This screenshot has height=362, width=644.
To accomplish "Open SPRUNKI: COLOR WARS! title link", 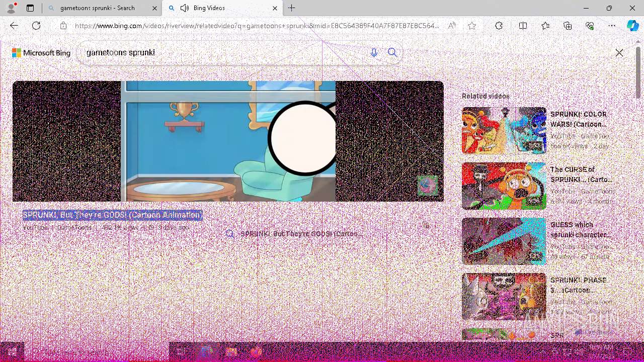I will click(x=579, y=119).
